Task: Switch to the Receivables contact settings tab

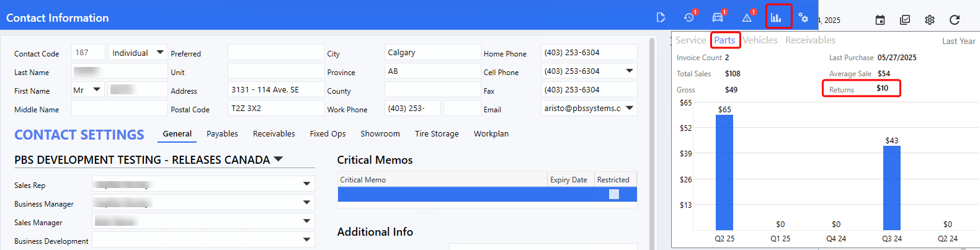Action: point(274,134)
